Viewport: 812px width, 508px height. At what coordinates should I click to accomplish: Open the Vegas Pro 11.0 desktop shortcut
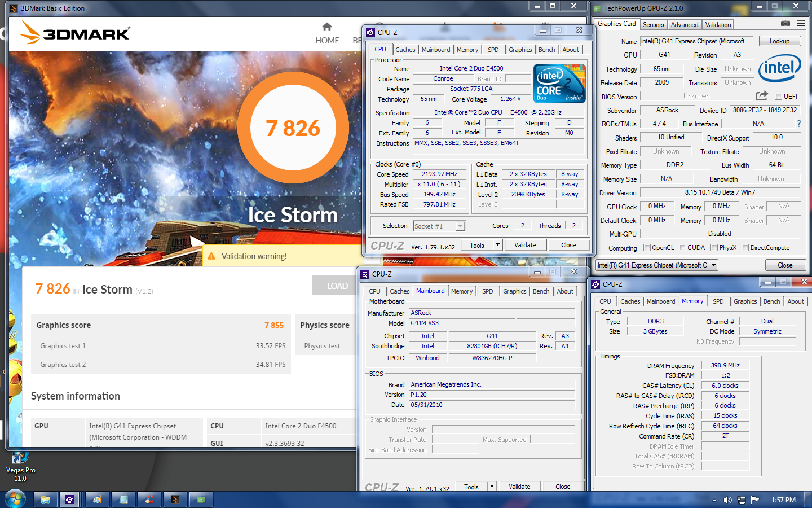point(20,466)
